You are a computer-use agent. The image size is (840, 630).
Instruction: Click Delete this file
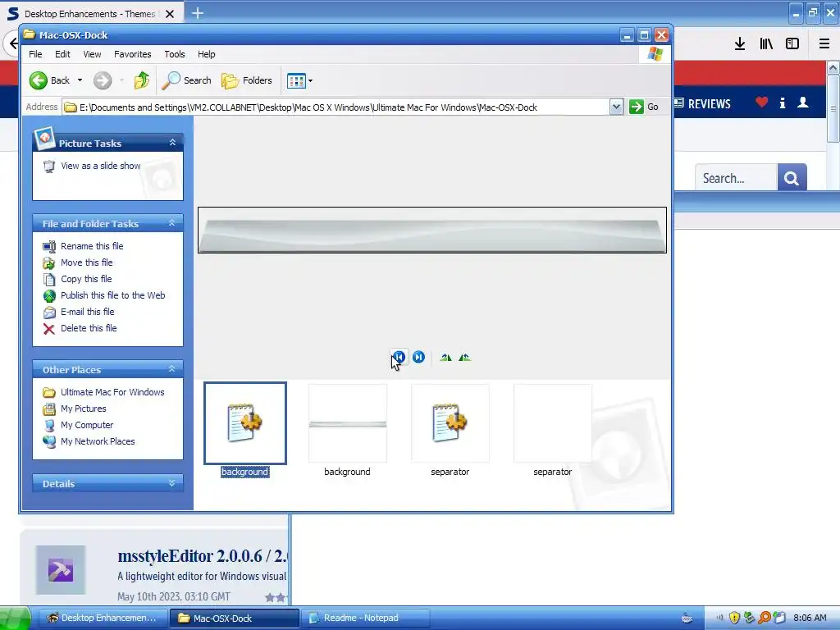click(89, 328)
